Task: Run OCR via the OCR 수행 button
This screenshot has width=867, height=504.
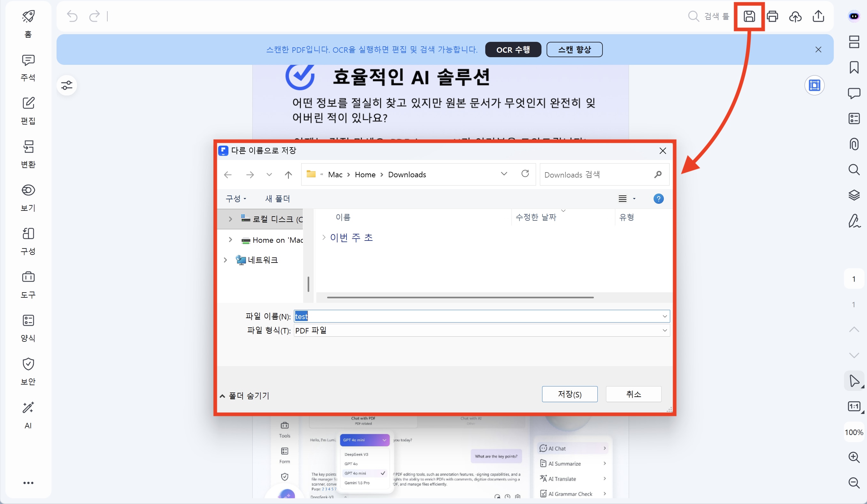Action: point(513,49)
